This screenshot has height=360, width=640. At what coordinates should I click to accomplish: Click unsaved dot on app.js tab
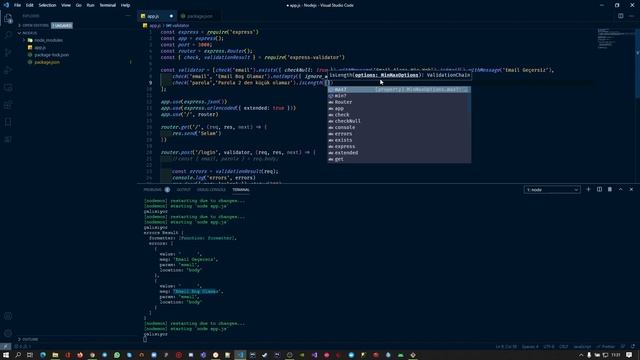pyautogui.click(x=171, y=16)
